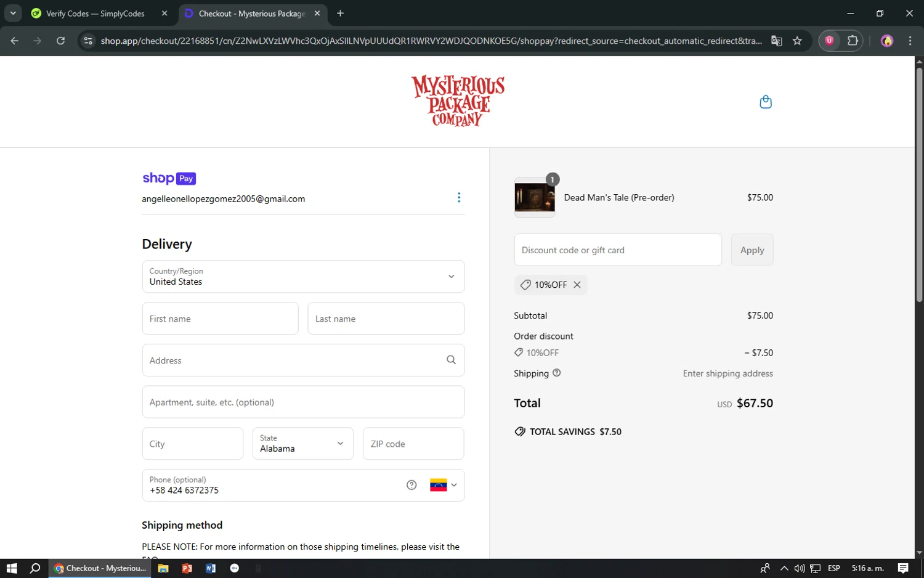View site information icon in address bar
This screenshot has width=924, height=578.
(x=88, y=41)
